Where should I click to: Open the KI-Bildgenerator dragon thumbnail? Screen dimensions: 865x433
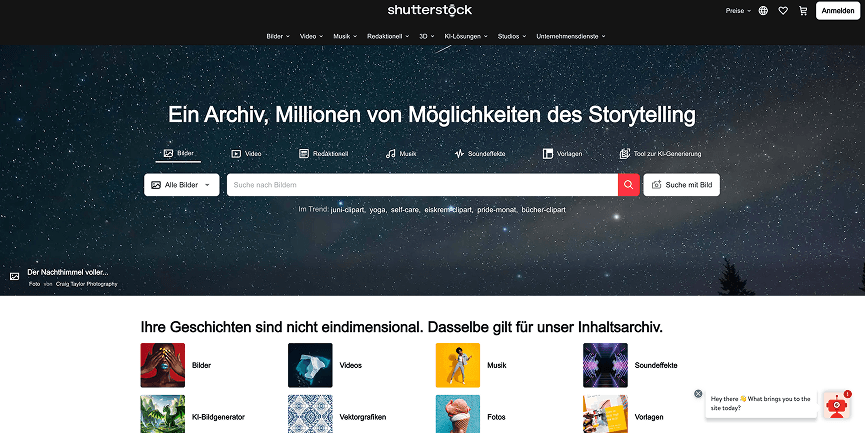(163, 414)
